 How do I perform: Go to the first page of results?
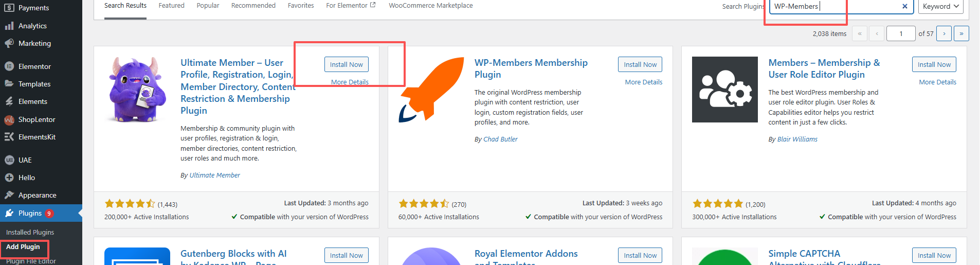(x=860, y=33)
